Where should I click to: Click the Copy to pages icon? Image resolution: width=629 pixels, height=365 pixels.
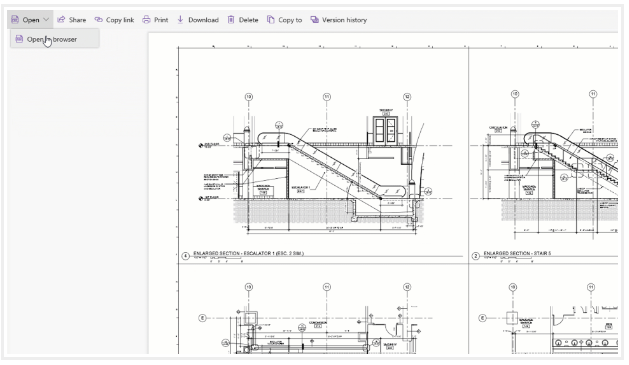point(271,19)
